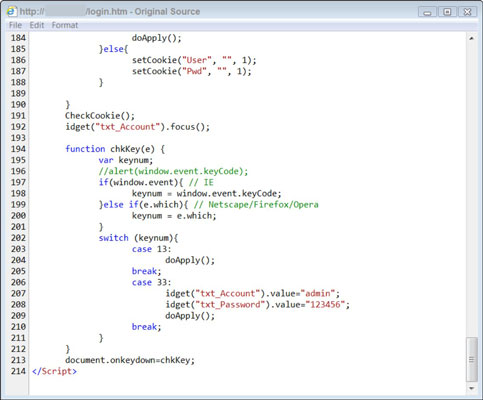Click the "admin" value line
This screenshot has height=400, width=483.
tap(253, 294)
